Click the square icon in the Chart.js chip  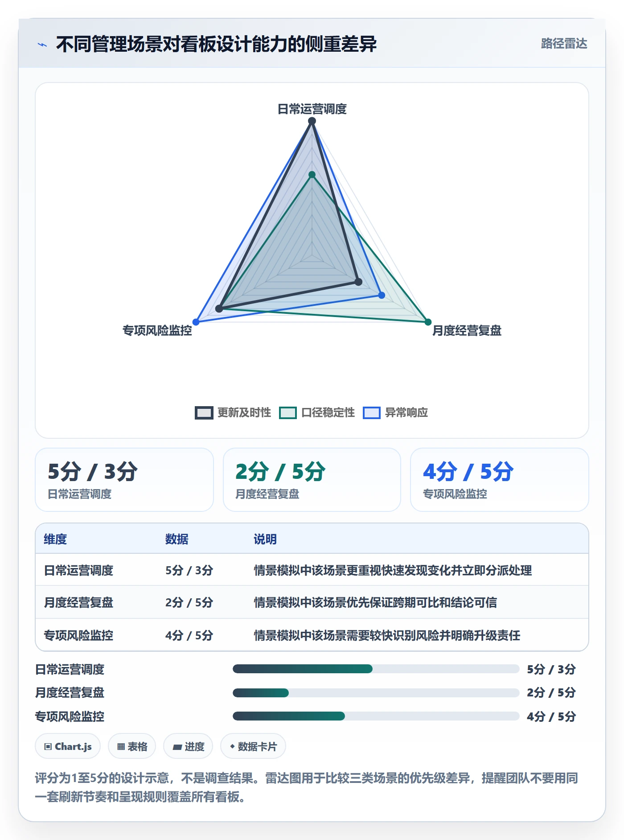[x=48, y=746]
